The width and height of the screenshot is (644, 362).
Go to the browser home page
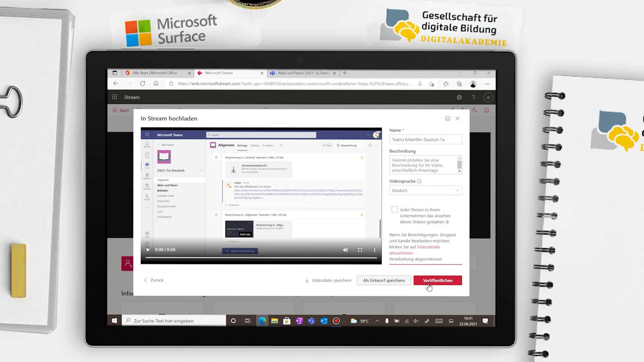[x=156, y=84]
